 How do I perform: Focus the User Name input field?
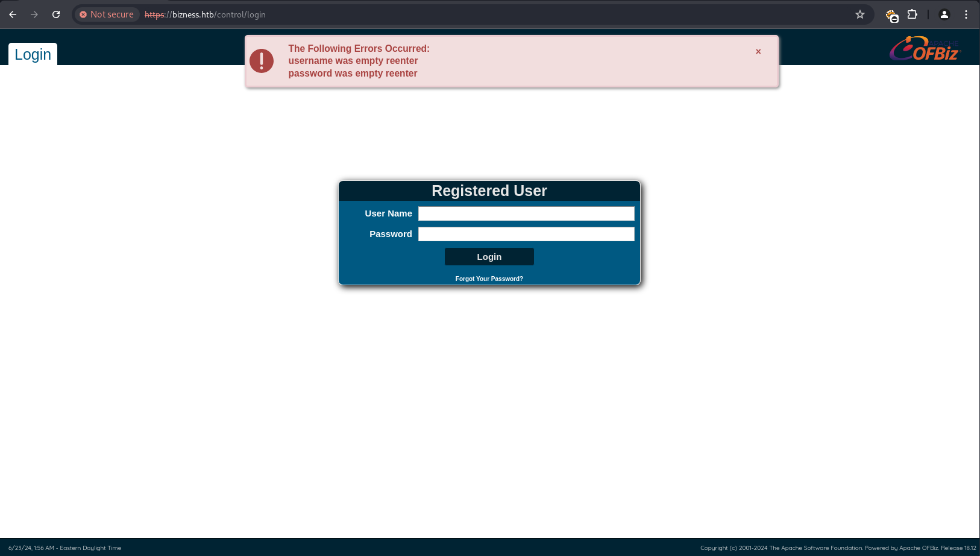click(x=526, y=213)
